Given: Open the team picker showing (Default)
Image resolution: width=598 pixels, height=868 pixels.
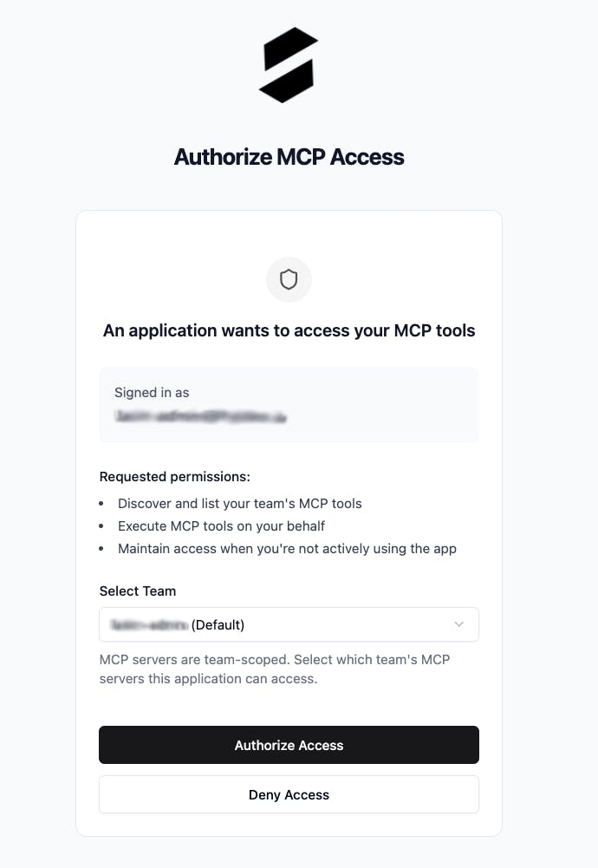Looking at the screenshot, I should click(x=289, y=623).
